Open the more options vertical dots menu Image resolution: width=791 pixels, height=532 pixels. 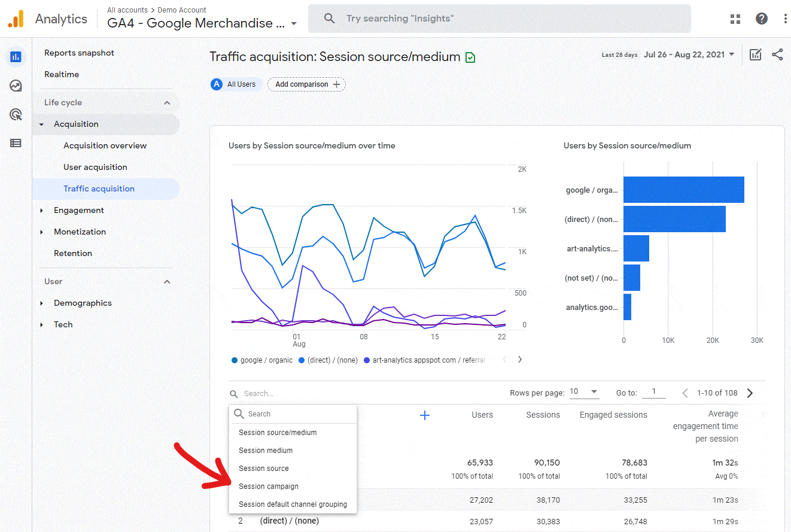click(x=785, y=19)
